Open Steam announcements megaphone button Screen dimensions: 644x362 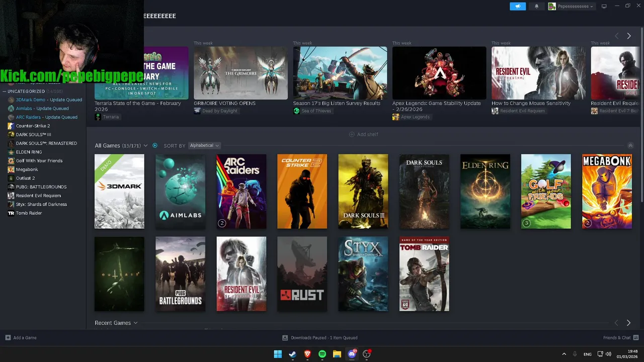pos(518,6)
